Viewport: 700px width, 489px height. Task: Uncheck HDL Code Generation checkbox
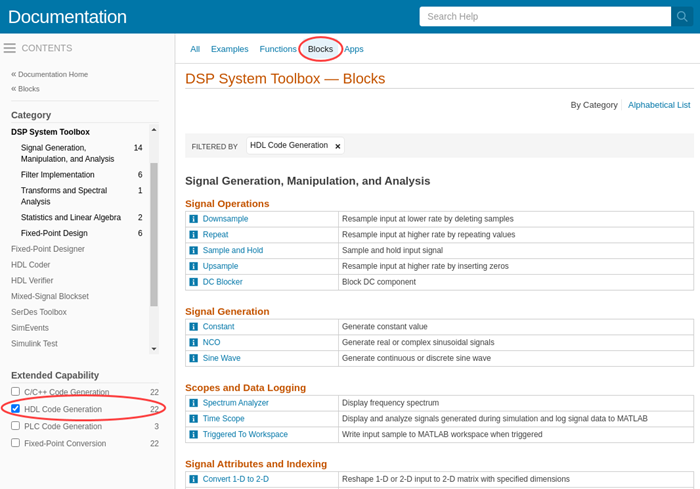point(15,409)
